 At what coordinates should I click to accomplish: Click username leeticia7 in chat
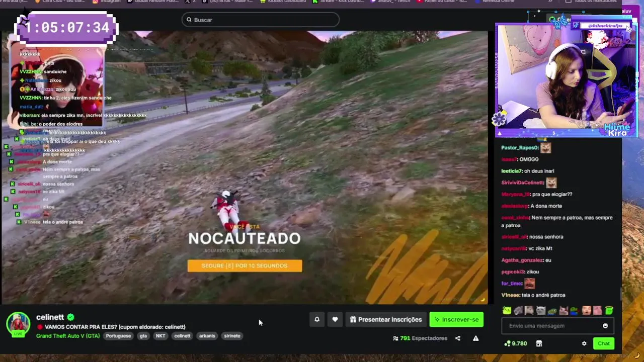click(512, 171)
